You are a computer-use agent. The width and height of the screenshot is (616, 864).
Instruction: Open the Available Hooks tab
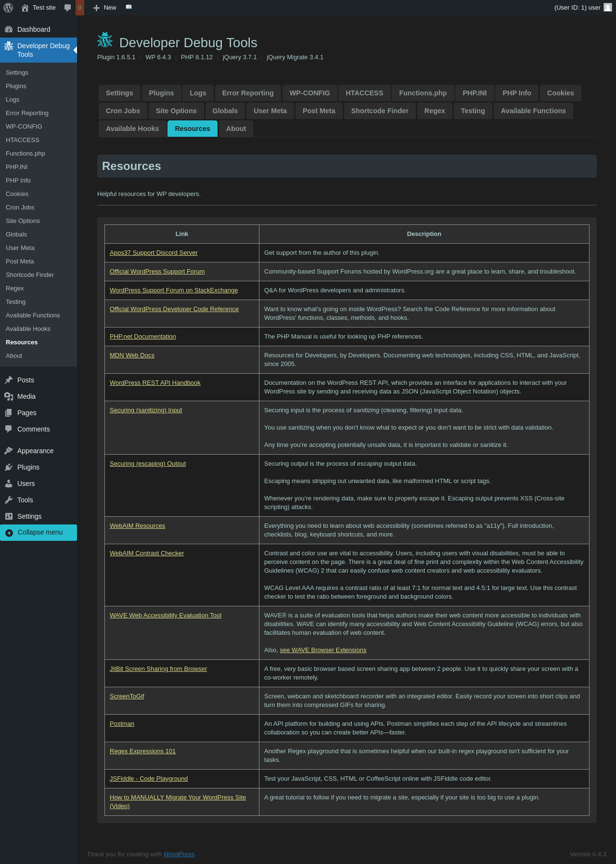(132, 129)
